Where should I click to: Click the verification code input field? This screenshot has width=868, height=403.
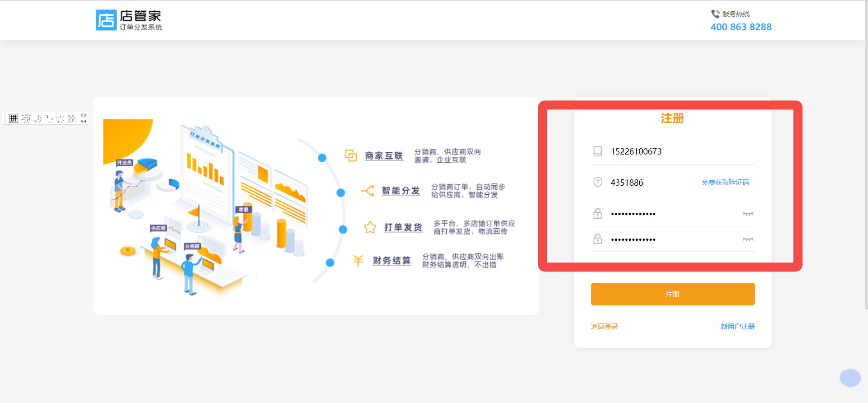click(x=651, y=183)
